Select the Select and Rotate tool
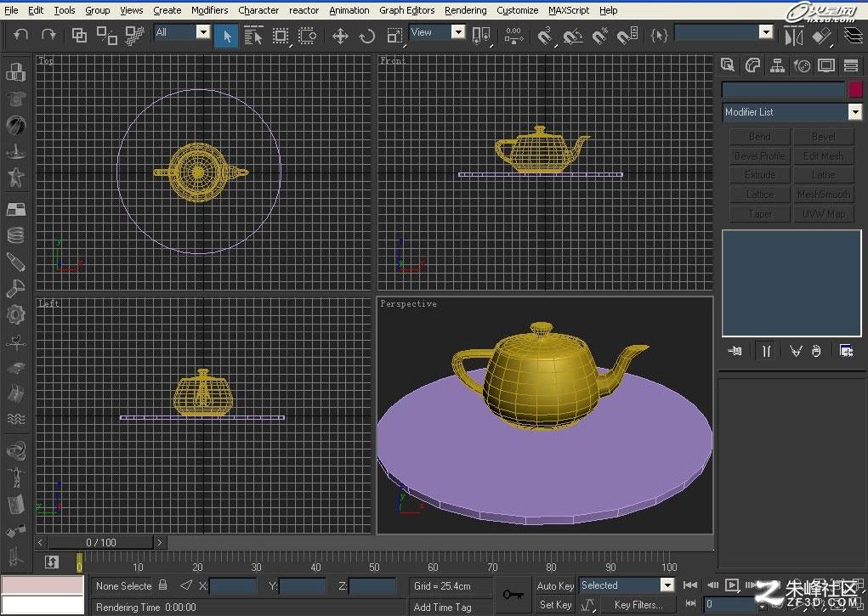Image resolution: width=868 pixels, height=616 pixels. [x=367, y=36]
